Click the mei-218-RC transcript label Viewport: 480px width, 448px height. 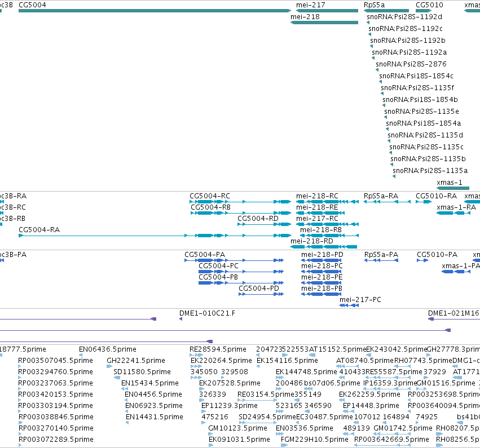(x=317, y=196)
